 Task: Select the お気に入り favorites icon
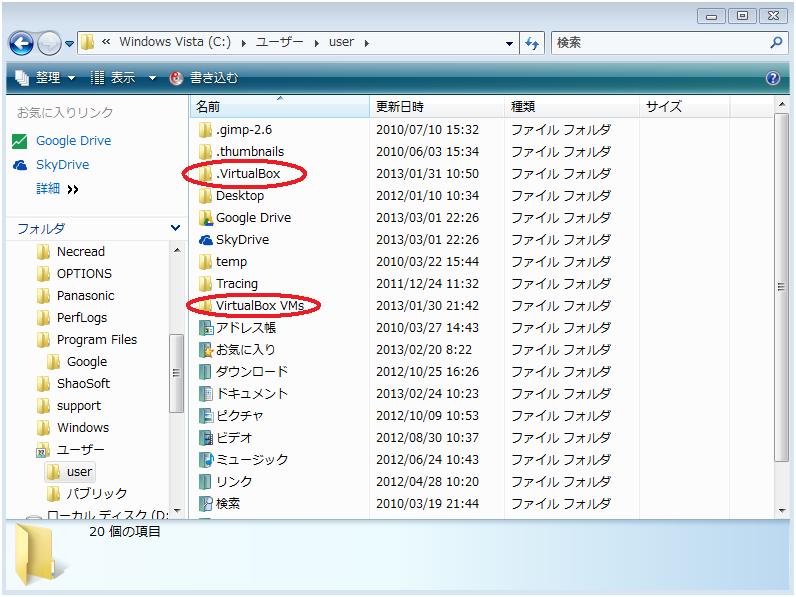(x=206, y=350)
